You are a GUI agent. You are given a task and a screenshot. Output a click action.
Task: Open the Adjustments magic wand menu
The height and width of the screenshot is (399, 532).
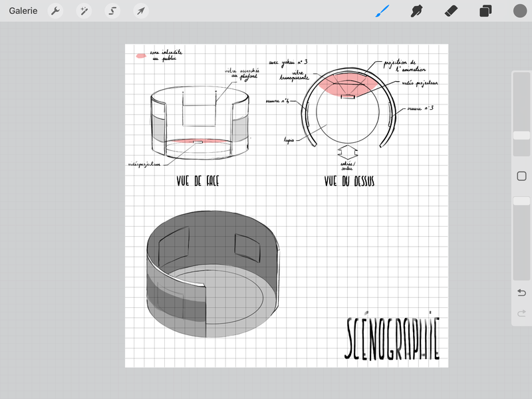tap(84, 11)
